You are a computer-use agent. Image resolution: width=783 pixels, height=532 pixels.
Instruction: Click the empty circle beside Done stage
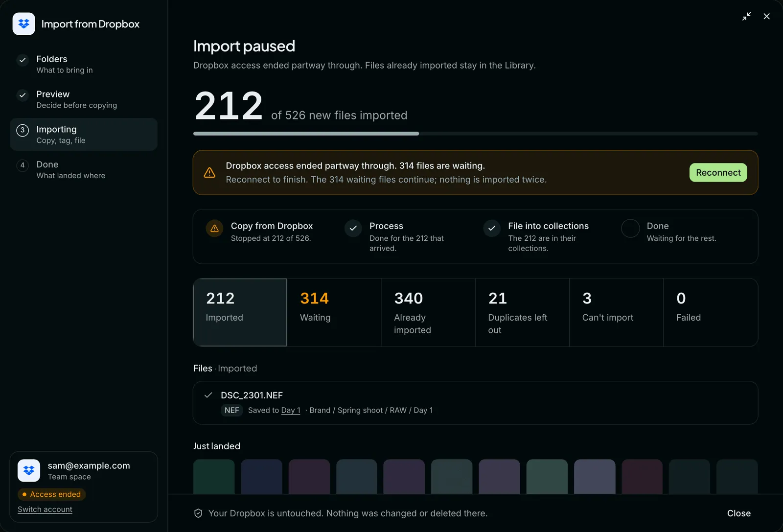(x=630, y=229)
